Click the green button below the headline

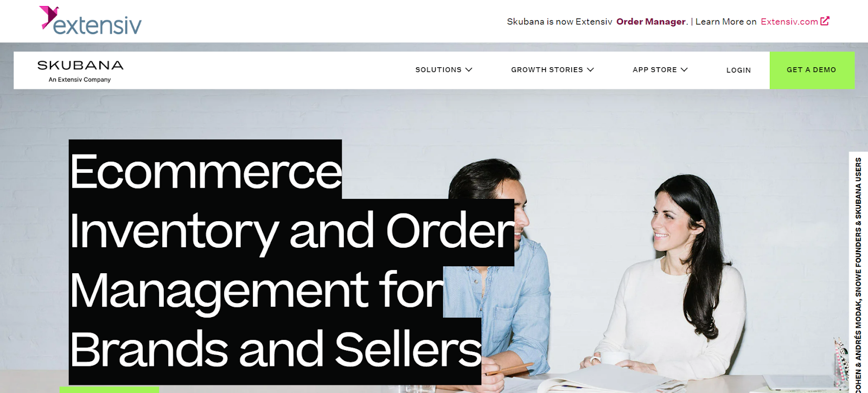tap(109, 390)
